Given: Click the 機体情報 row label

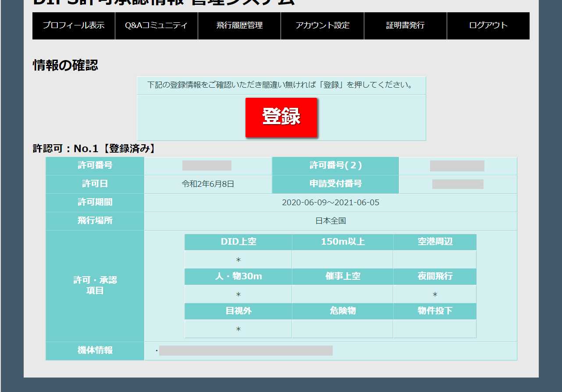Looking at the screenshot, I should 95,350.
